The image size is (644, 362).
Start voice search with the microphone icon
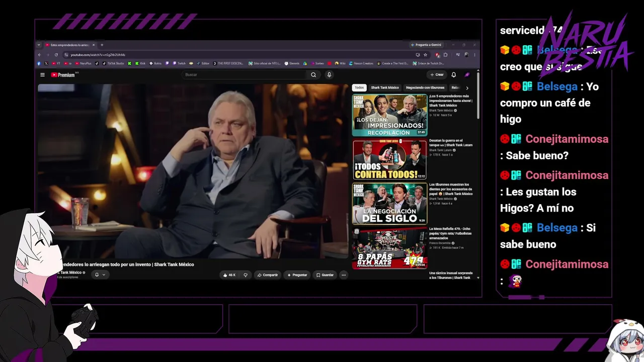(329, 75)
